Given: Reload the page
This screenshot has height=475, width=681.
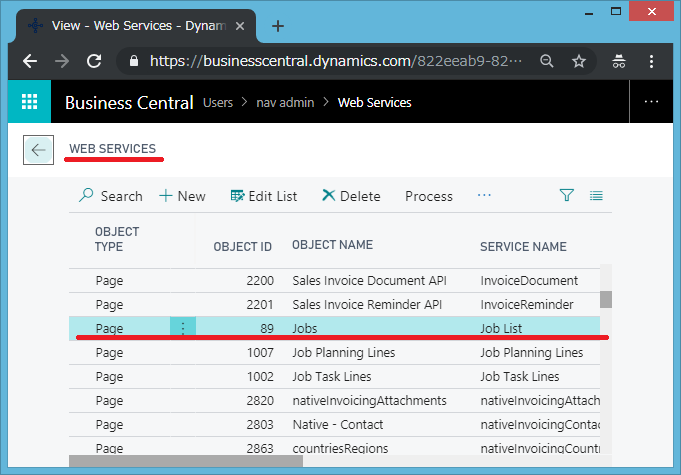Looking at the screenshot, I should tap(94, 61).
